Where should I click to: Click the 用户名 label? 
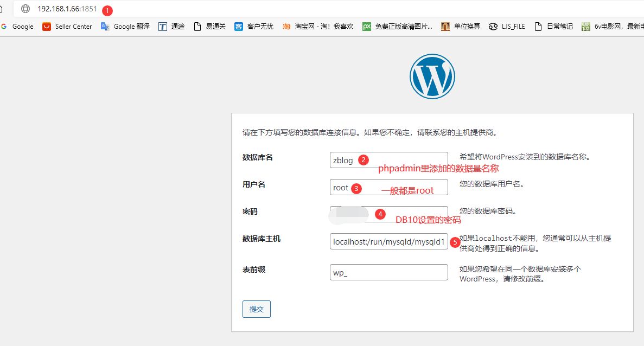[254, 184]
